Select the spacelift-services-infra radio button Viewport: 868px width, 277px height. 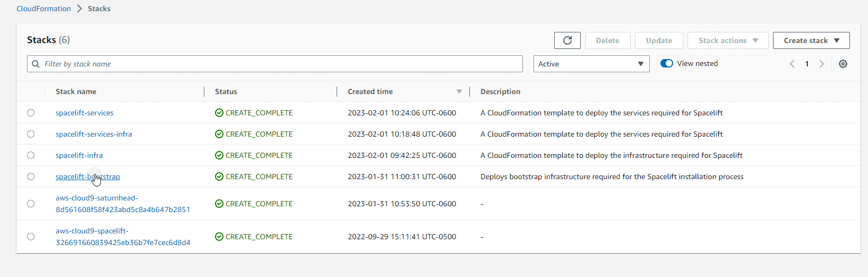click(x=31, y=134)
